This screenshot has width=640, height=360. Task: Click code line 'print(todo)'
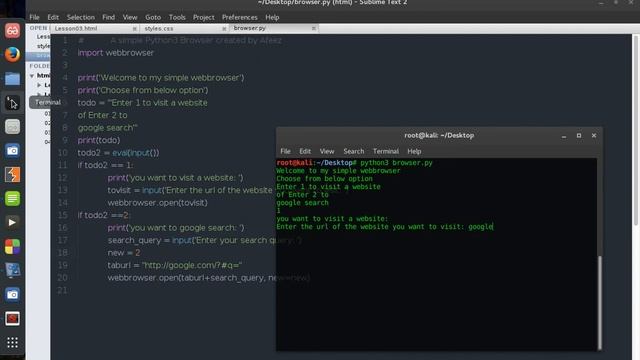click(99, 140)
